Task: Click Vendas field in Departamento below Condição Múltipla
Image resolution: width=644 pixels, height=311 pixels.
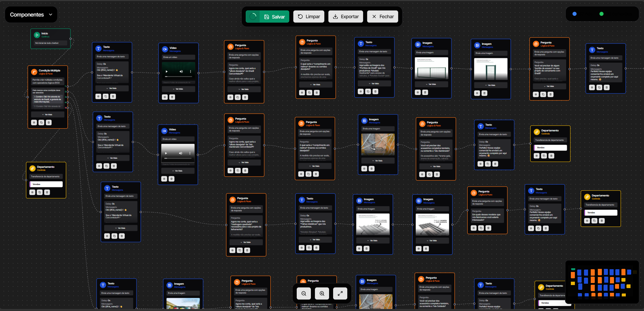Action: (46, 184)
